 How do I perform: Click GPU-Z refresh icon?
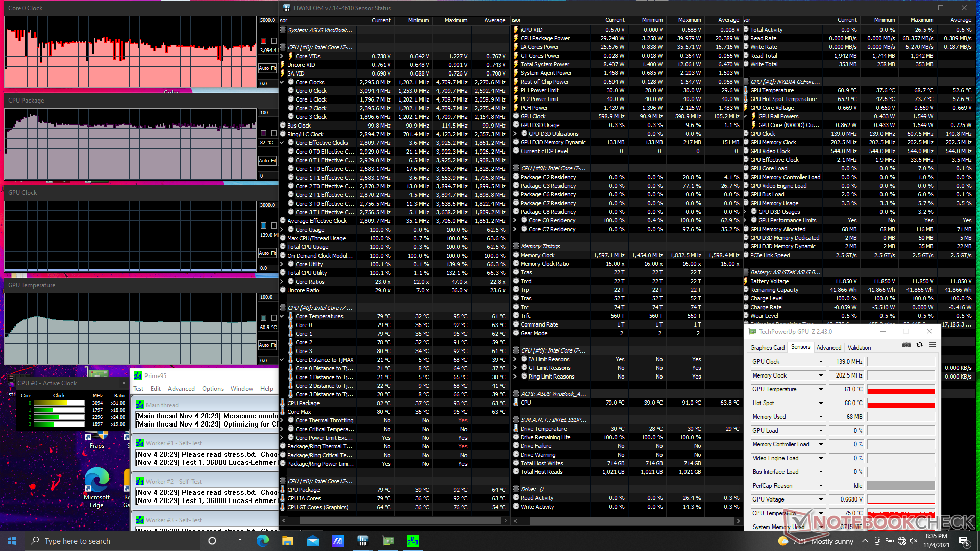click(x=919, y=345)
